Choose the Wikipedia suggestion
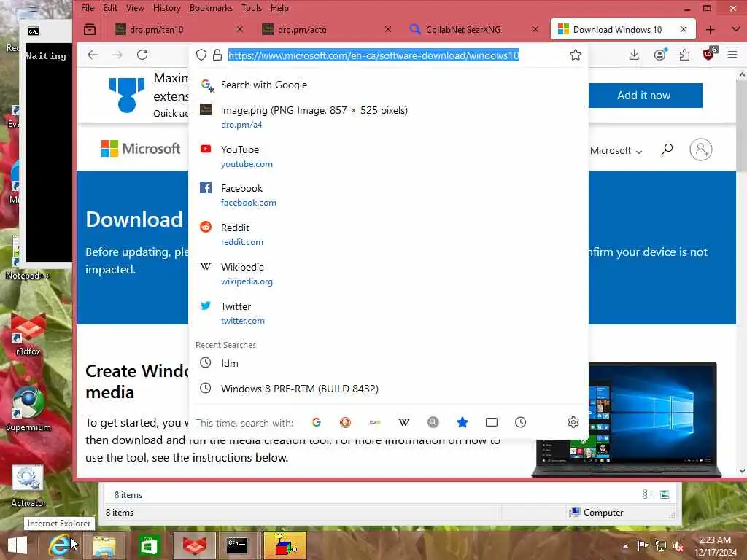Viewport: 747px width, 560px height. point(388,274)
